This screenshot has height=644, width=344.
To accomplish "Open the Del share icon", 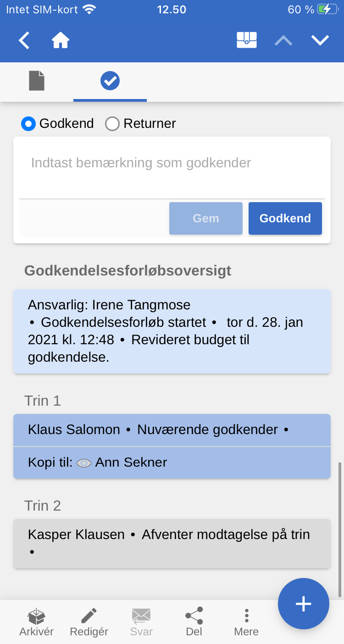I will point(194,616).
